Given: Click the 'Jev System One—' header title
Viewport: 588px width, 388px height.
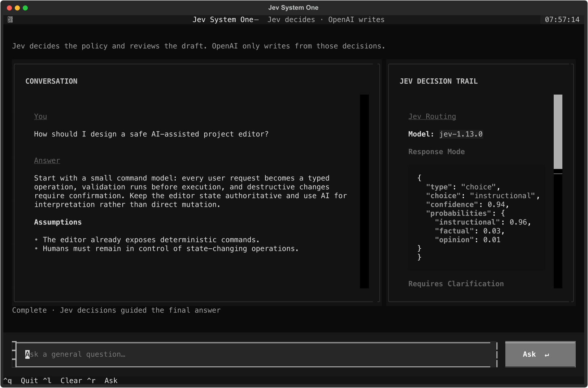Looking at the screenshot, I should [226, 19].
